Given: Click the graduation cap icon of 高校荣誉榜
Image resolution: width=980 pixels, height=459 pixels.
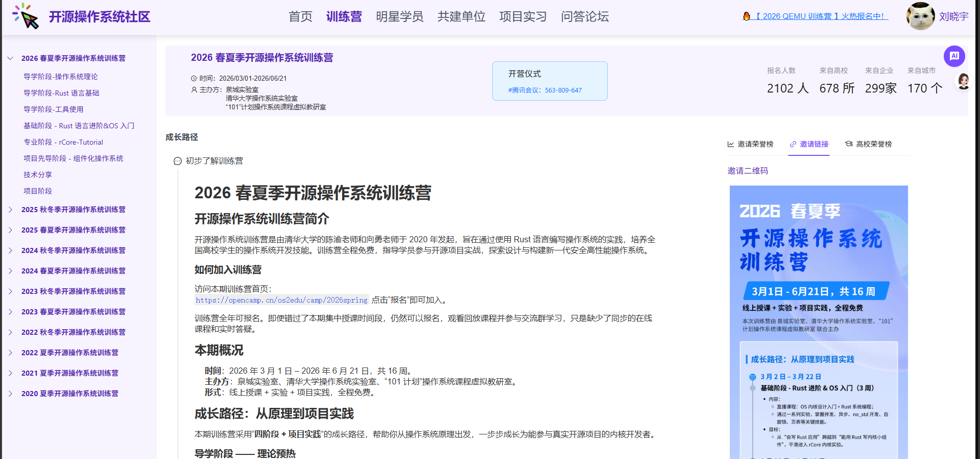Looking at the screenshot, I should click(x=849, y=144).
